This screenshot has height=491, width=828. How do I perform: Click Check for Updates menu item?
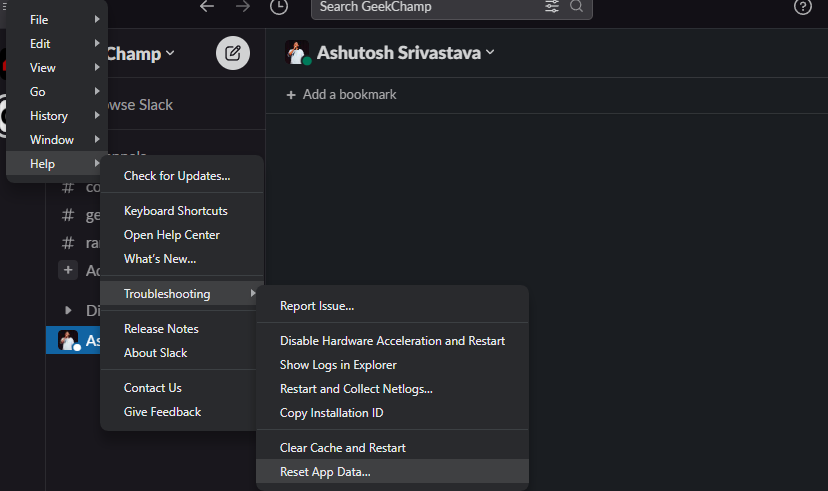pos(177,176)
